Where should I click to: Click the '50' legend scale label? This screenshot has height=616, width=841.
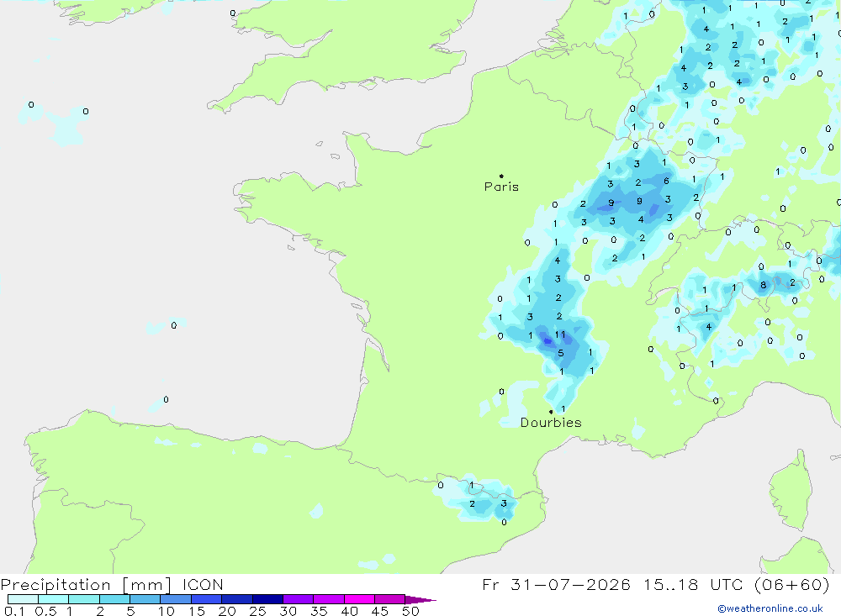[410, 611]
